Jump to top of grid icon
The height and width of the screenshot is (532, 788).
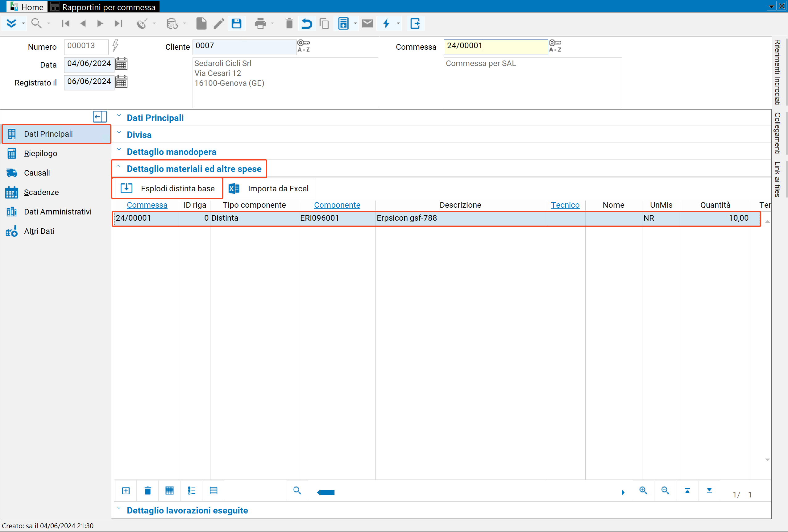687,491
